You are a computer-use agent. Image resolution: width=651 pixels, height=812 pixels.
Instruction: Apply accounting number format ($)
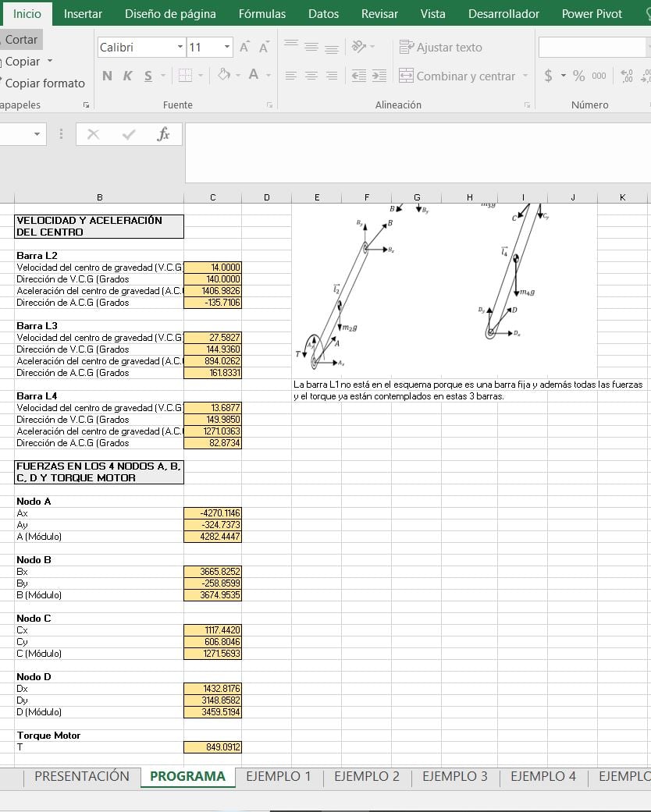tap(549, 76)
